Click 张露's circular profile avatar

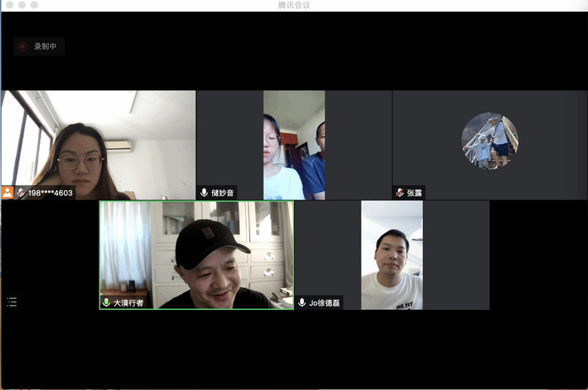489,140
